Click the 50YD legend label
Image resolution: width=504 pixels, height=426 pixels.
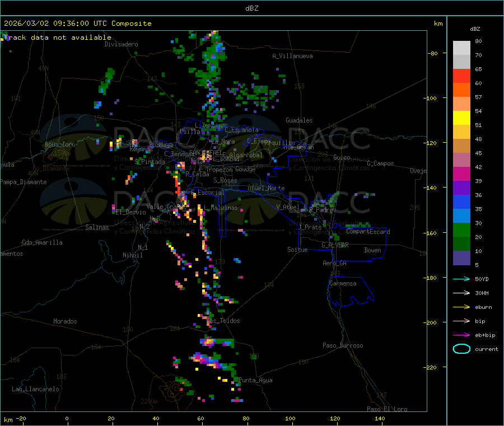pos(482,279)
